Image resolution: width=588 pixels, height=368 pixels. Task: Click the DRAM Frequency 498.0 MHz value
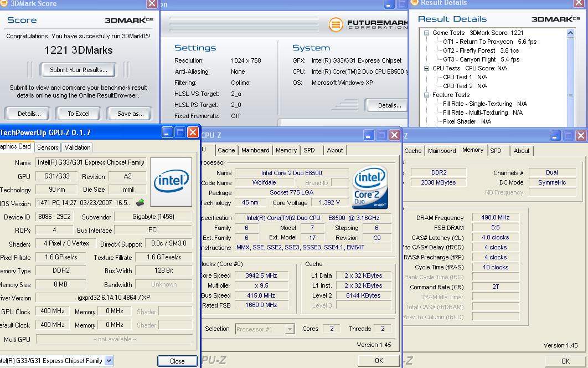496,217
